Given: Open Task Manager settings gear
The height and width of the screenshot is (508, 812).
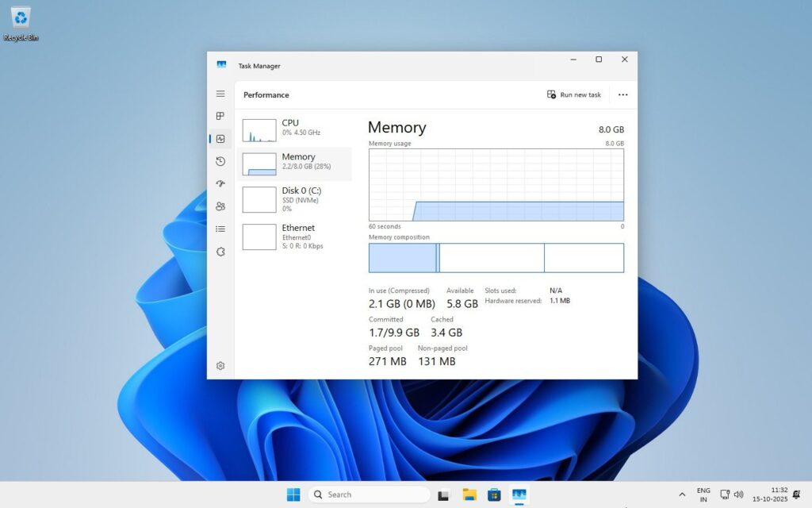Looking at the screenshot, I should click(x=220, y=365).
